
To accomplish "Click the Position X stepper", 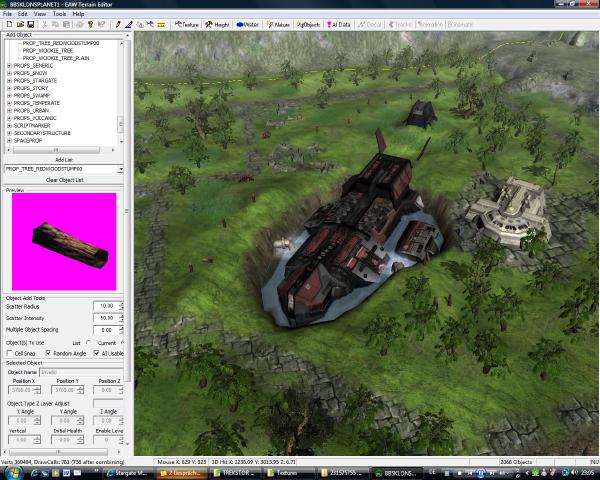I will (x=37, y=390).
